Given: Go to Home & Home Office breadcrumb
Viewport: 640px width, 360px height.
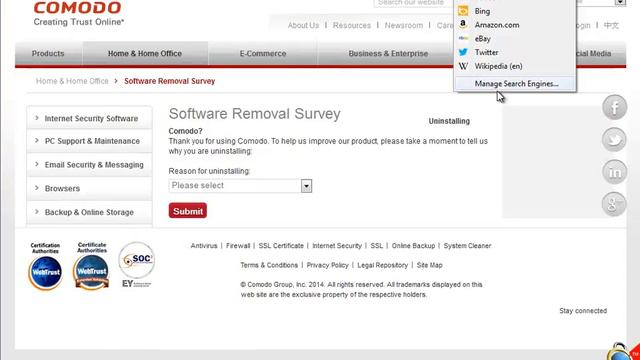Looking at the screenshot, I should tap(72, 81).
